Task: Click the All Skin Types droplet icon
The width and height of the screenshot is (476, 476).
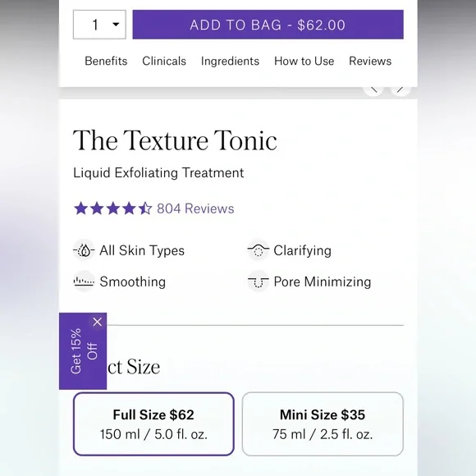Action: (84, 250)
